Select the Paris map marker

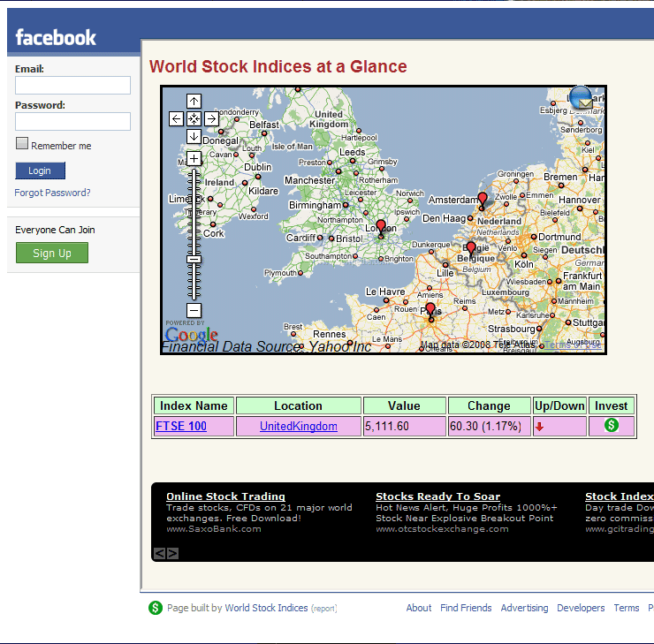[x=430, y=311]
